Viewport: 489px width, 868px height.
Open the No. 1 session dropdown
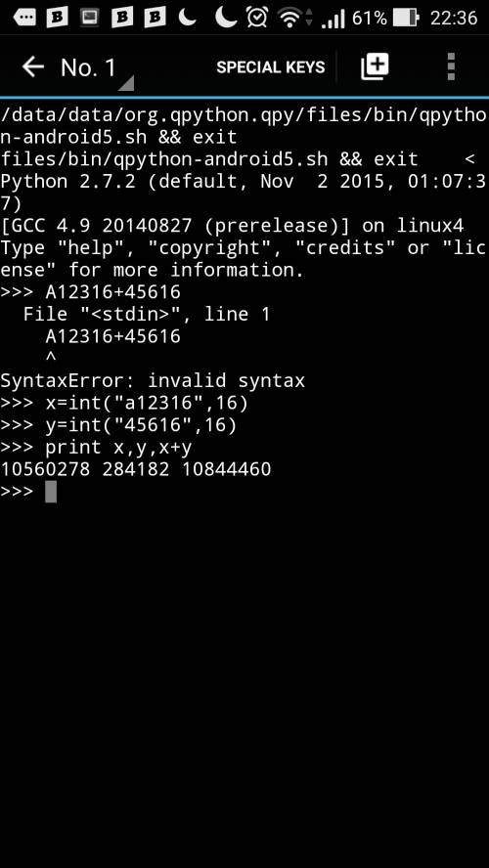pos(89,67)
